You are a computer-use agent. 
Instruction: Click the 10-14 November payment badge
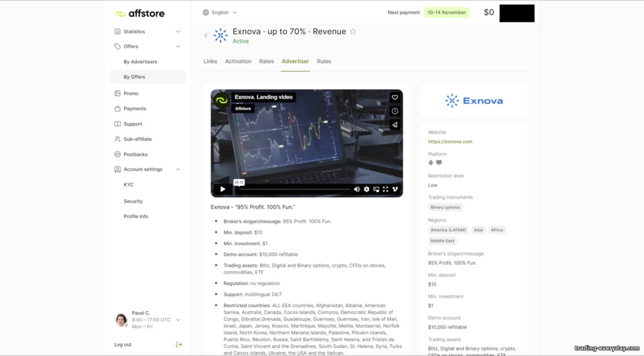click(x=447, y=12)
